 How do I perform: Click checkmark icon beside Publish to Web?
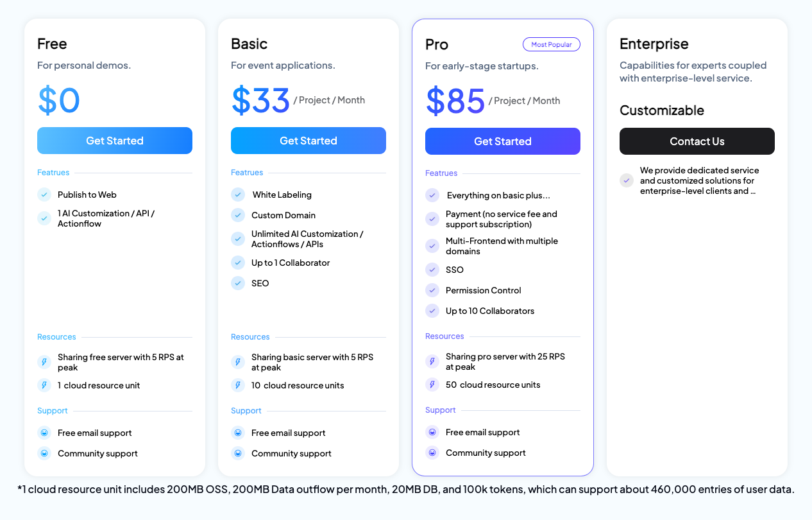tap(44, 195)
